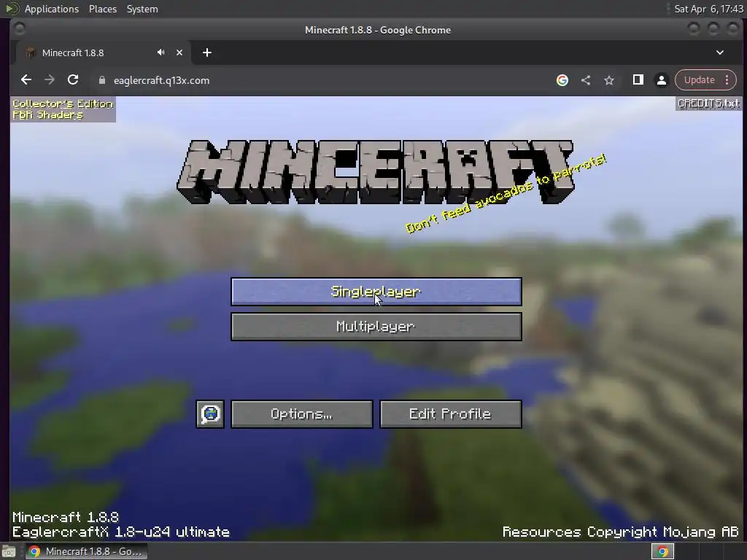Click the Collector's Edition PBR Shaders label
Screen dimensions: 747x560
(x=63, y=109)
